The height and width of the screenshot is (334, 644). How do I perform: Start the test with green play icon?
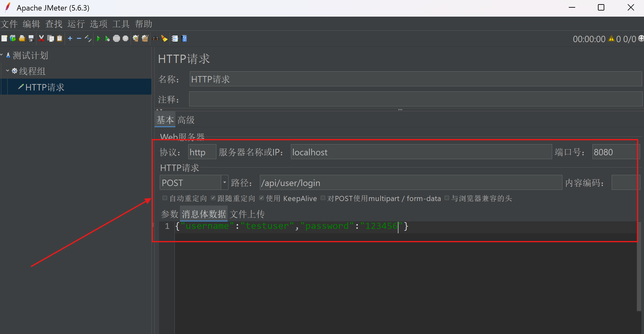tap(99, 39)
